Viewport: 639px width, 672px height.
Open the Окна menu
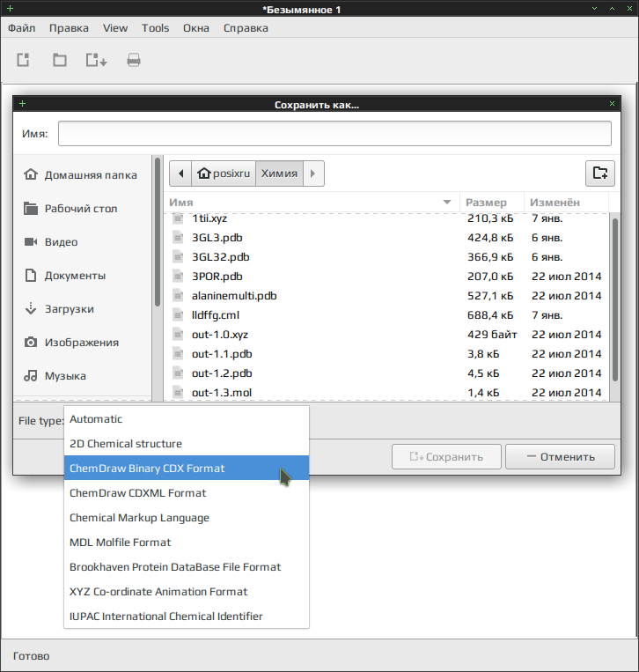[196, 28]
